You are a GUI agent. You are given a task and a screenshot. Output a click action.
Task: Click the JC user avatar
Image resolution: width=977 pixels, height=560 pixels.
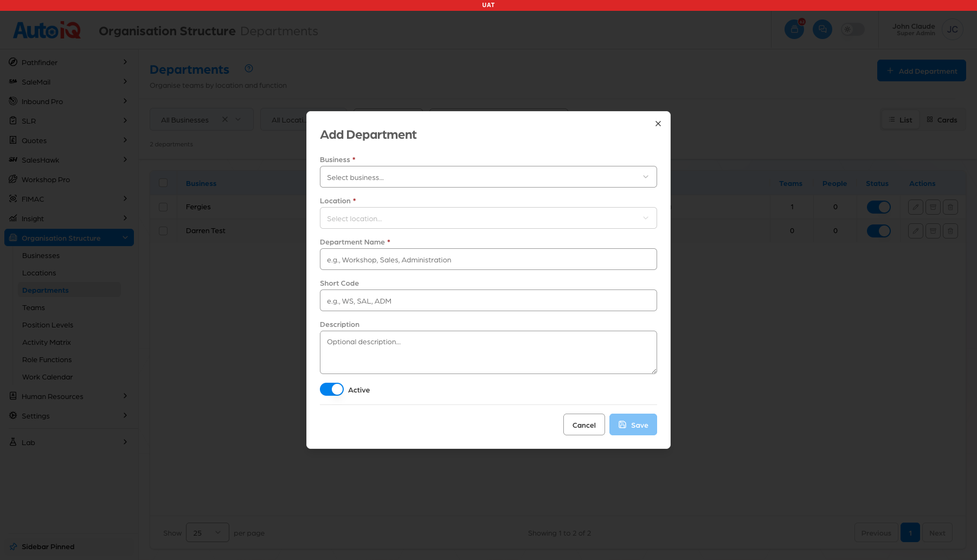coord(953,29)
